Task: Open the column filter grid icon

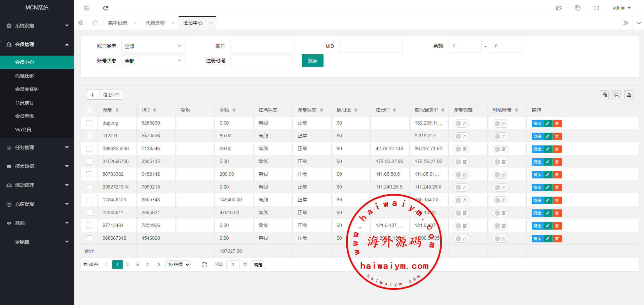Action: tap(605, 95)
